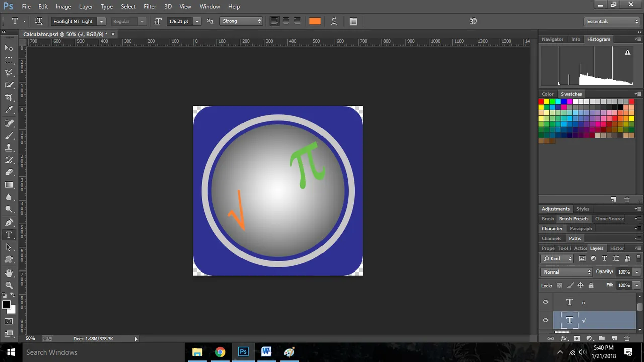The width and height of the screenshot is (644, 362).
Task: Select the Custom Shape tool
Action: pos(9,259)
